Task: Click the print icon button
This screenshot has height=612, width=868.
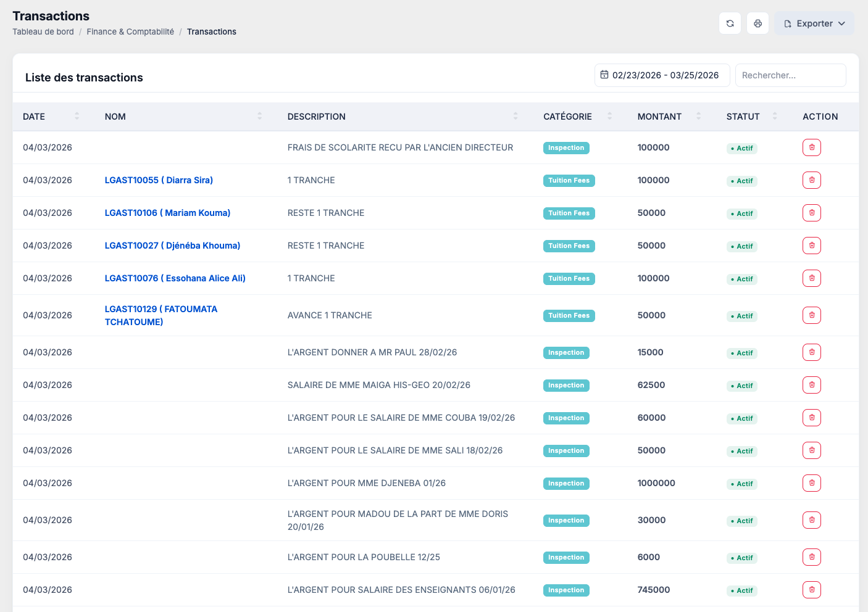Action: pyautogui.click(x=757, y=23)
